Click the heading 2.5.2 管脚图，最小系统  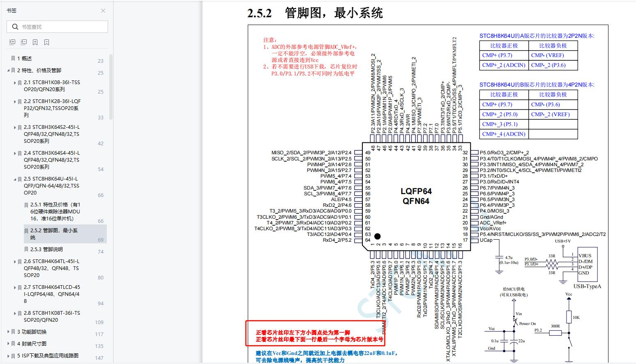click(315, 13)
